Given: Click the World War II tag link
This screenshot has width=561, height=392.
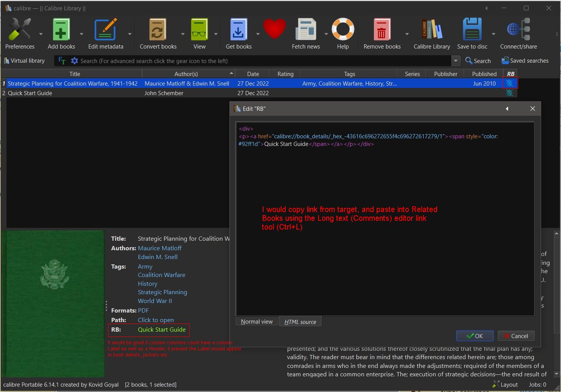Looking at the screenshot, I should click(155, 301).
